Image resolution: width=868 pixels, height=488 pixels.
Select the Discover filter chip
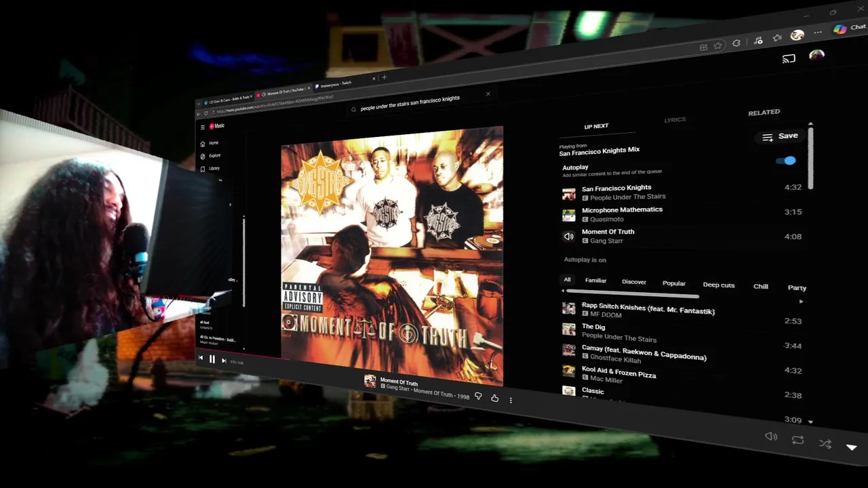(634, 282)
